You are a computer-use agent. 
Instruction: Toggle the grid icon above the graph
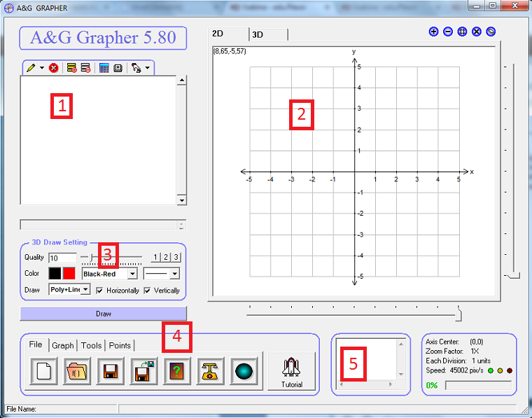point(462,32)
